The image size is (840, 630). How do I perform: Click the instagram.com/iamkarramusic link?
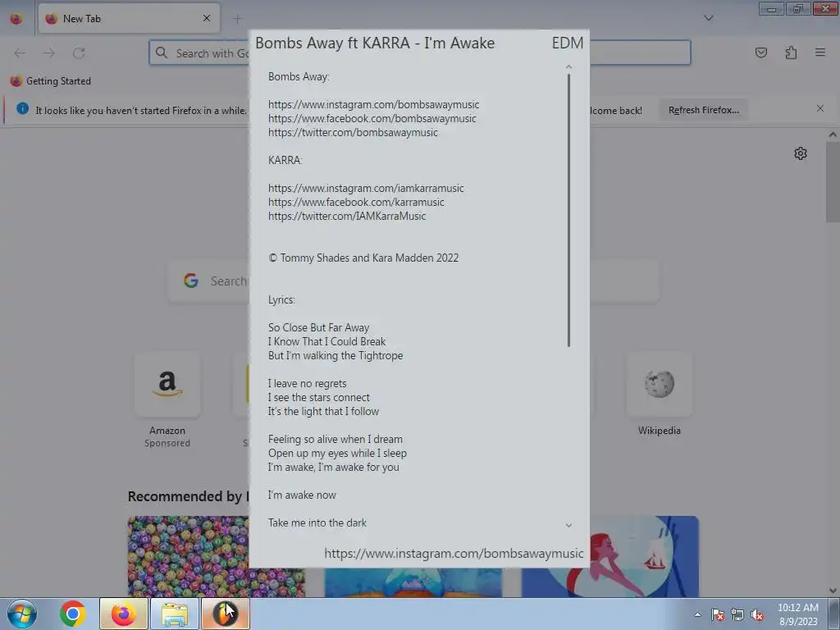[366, 188]
